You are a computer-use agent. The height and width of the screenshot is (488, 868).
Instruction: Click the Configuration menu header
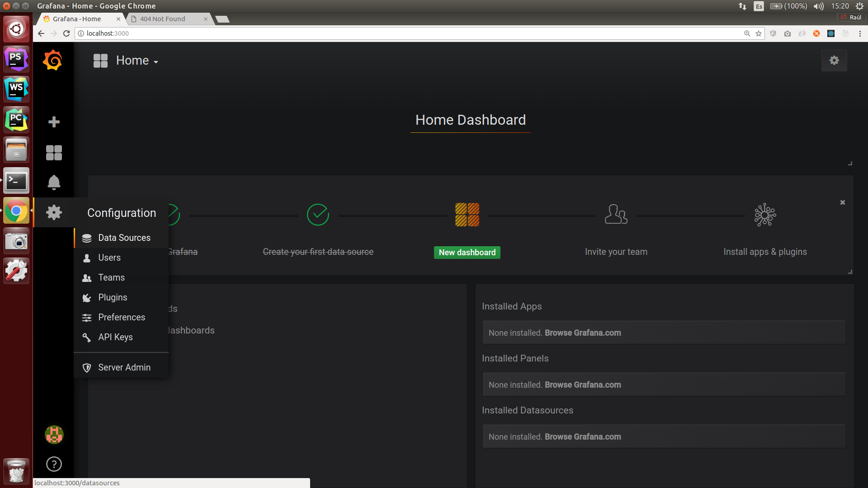point(122,213)
